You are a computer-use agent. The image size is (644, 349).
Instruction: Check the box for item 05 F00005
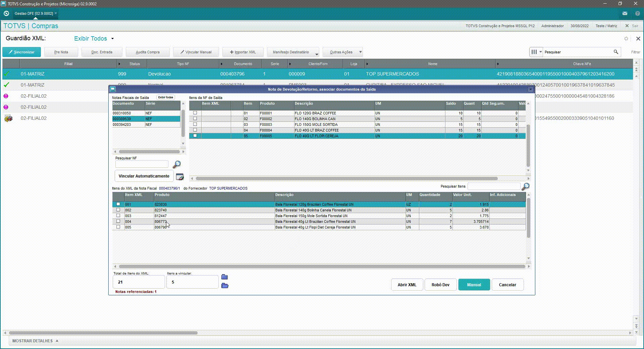point(195,136)
